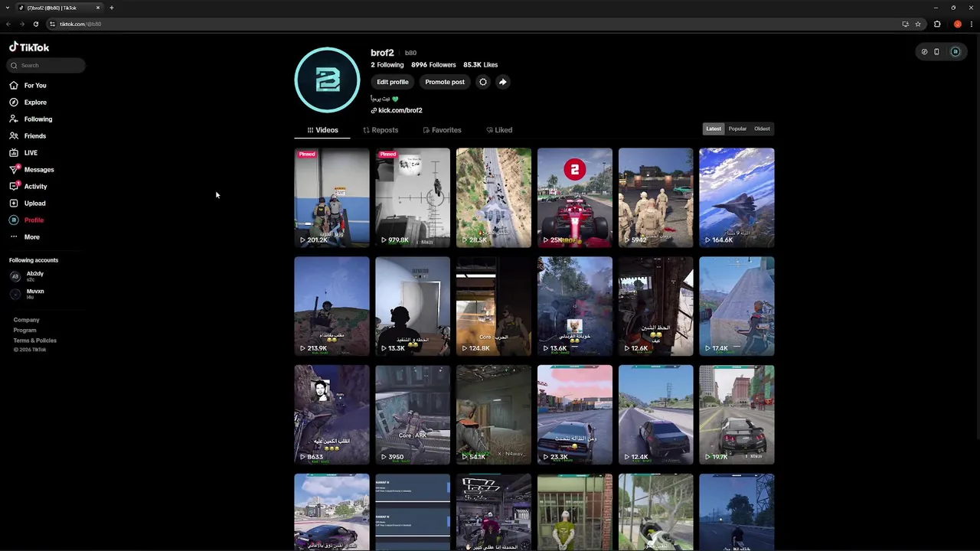The width and height of the screenshot is (980, 551).
Task: Switch to the Reposts tab
Action: pos(381,130)
